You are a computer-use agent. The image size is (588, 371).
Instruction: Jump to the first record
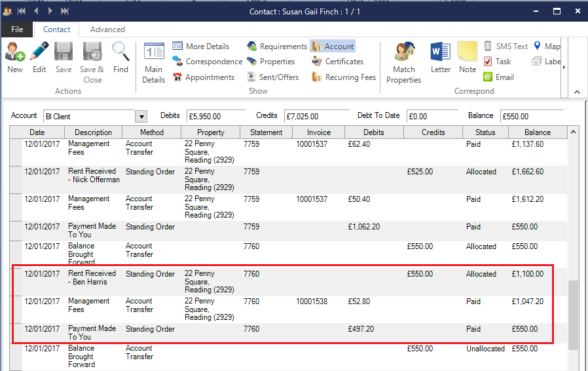click(22, 11)
